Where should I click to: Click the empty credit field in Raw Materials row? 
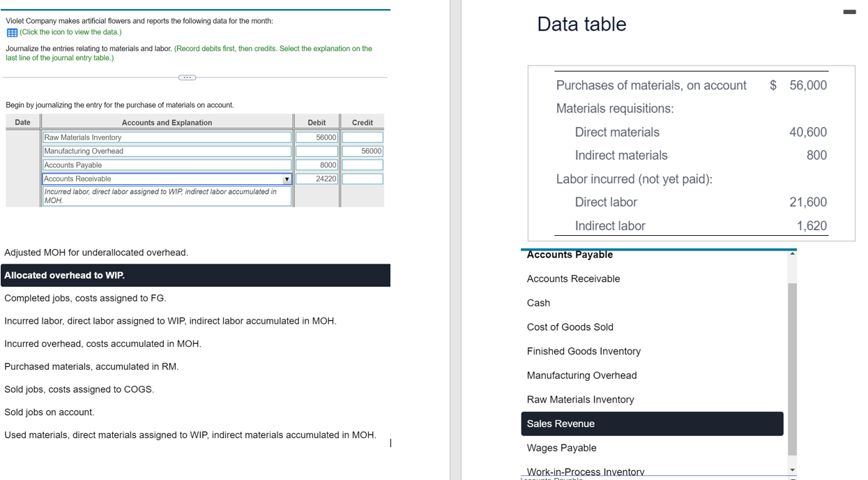tap(363, 137)
